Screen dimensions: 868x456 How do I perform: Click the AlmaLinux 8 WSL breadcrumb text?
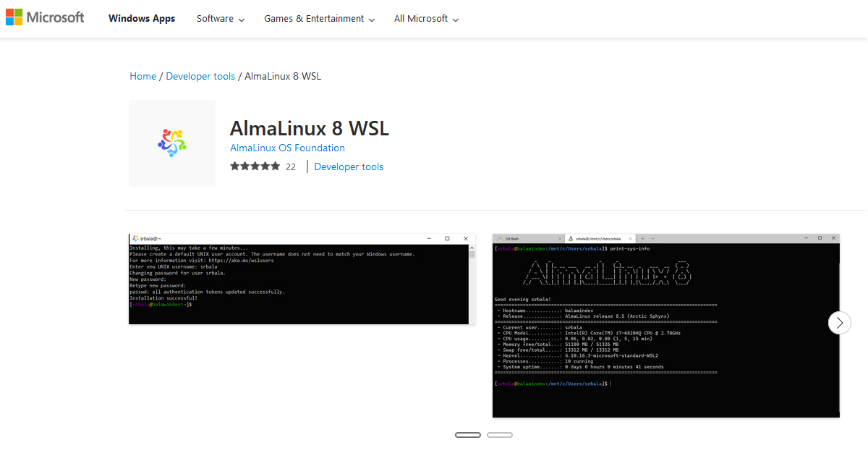(283, 76)
